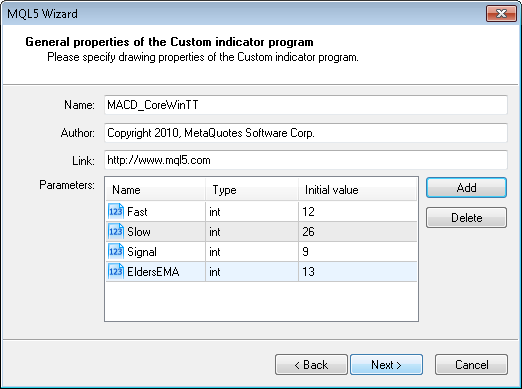Click the Name field with MACD_CoreWinTT

coord(306,105)
